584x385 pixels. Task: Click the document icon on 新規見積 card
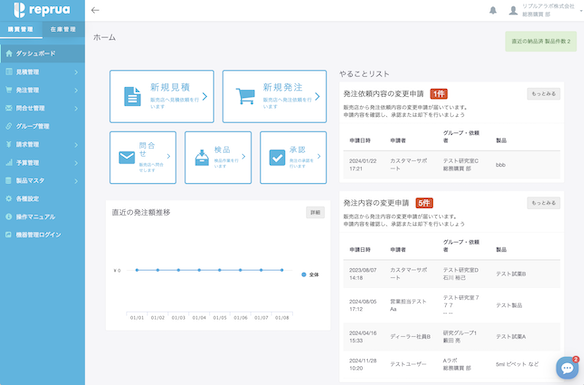[x=132, y=96]
